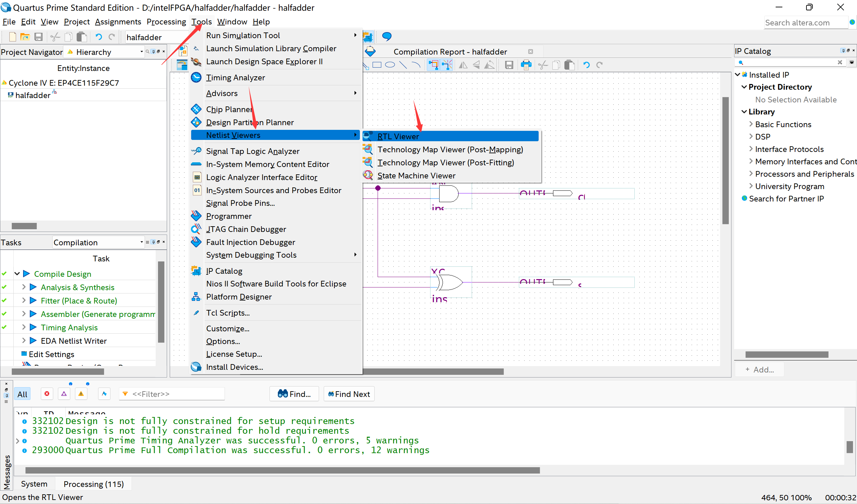Screen dimensions: 857x504
Task: Switch to the Processing (115) tab
Action: [x=93, y=484]
